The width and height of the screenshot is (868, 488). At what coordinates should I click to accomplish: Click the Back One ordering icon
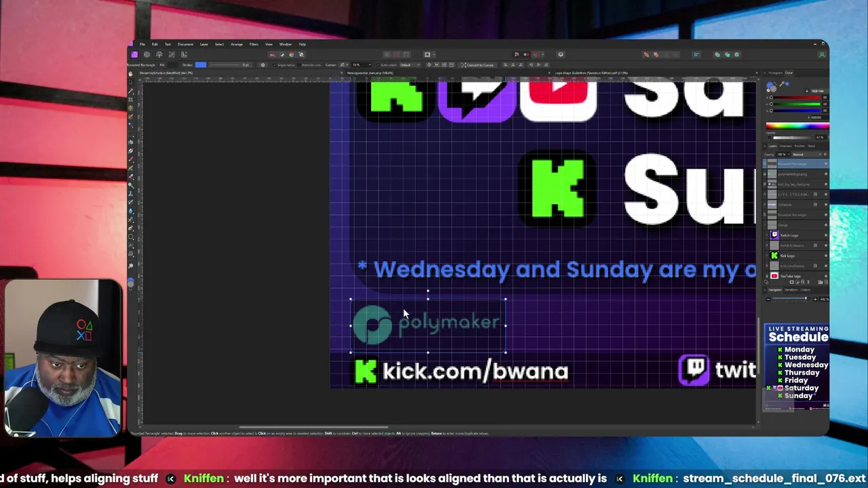(x=656, y=54)
